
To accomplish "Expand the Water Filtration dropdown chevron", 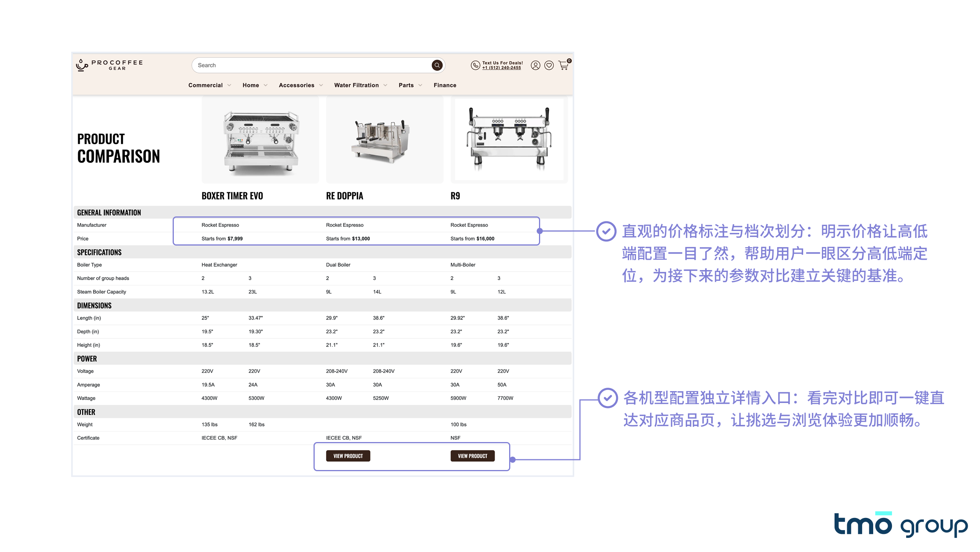I will tap(385, 85).
